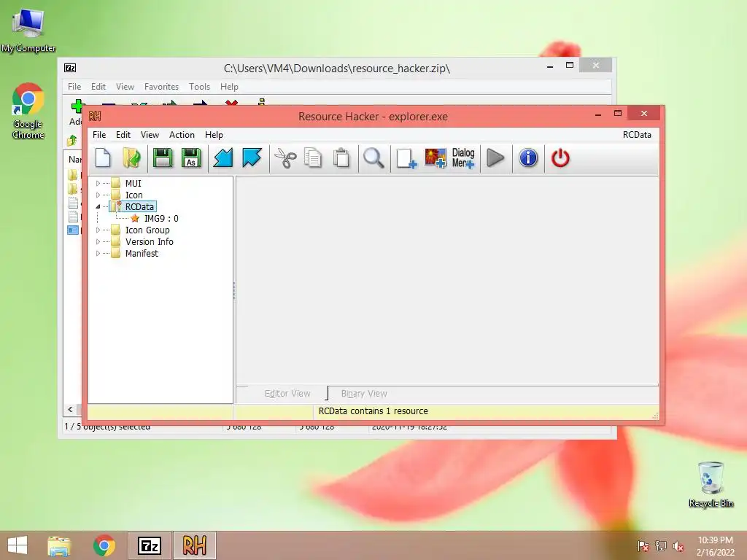Expand the Icon Group tree node
The height and width of the screenshot is (560, 747).
coord(98,230)
